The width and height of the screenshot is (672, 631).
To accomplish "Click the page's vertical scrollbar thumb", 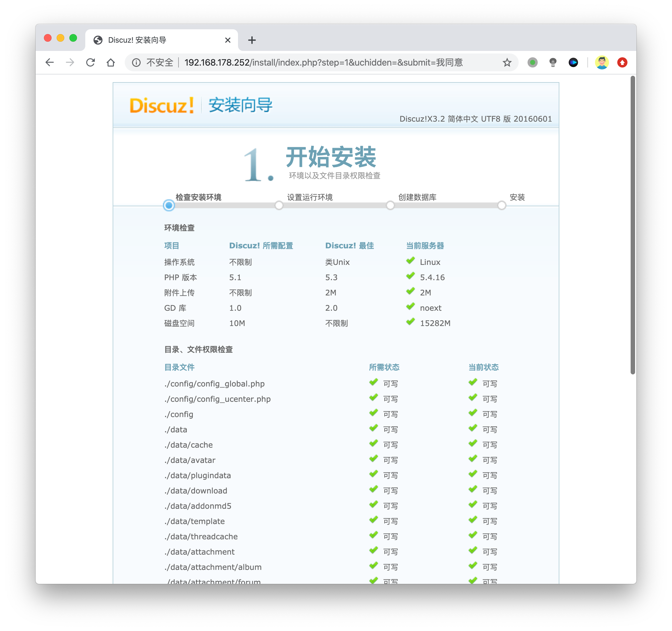I will click(x=633, y=225).
